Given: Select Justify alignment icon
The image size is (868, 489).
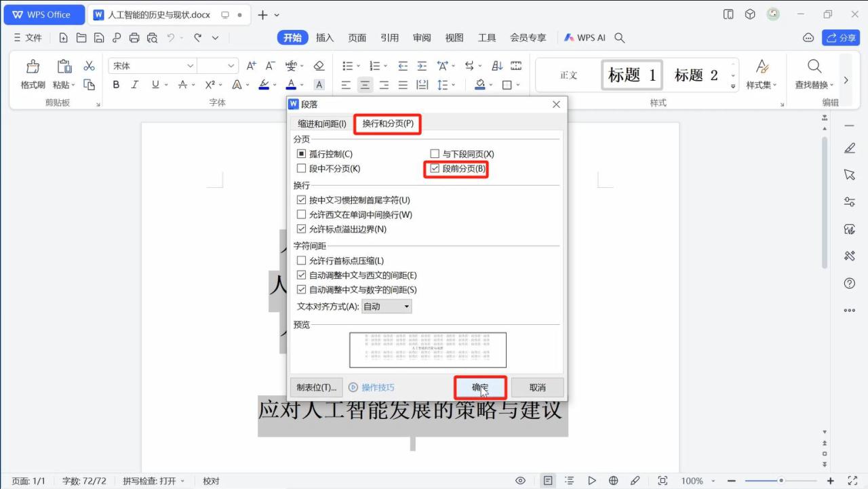Looking at the screenshot, I should [403, 85].
